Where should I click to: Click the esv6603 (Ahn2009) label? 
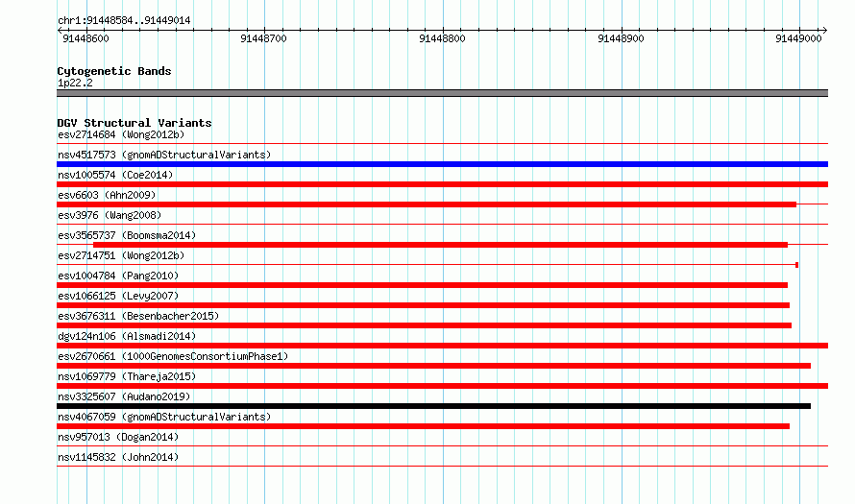point(107,195)
